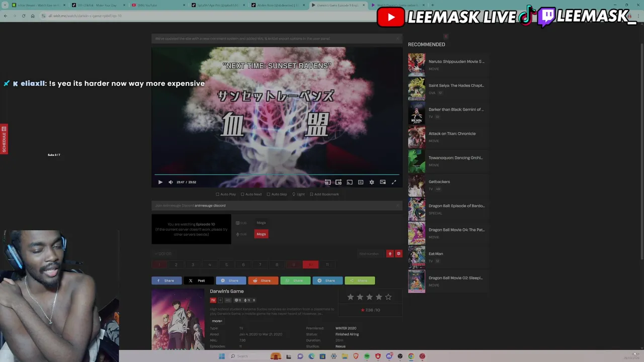
Task: Click the Darwin's Game poster image
Action: (178, 319)
